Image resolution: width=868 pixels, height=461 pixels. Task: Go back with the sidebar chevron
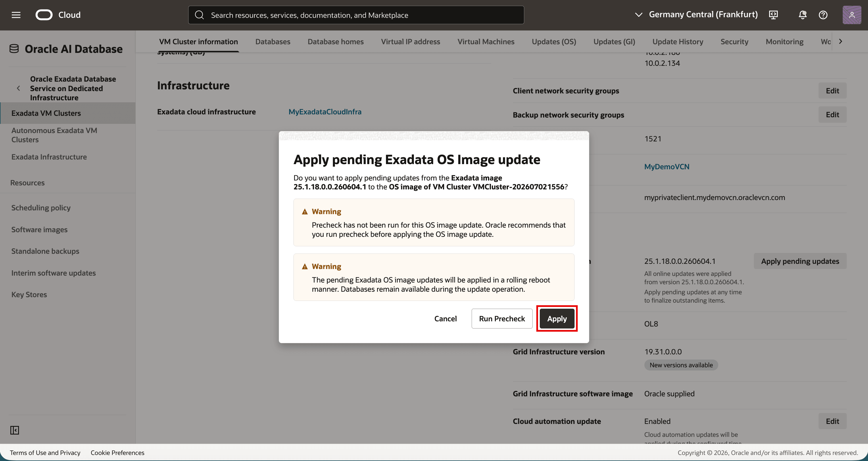[18, 88]
